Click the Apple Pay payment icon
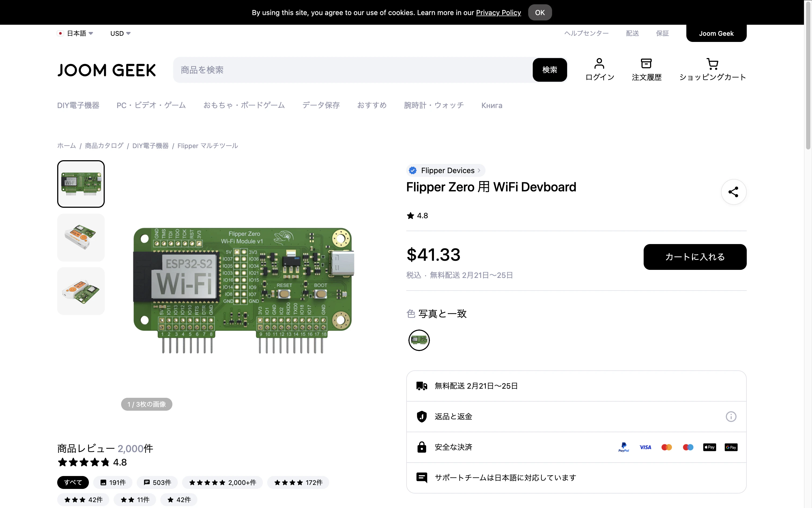Screen dimensions: 812x508 710,447
